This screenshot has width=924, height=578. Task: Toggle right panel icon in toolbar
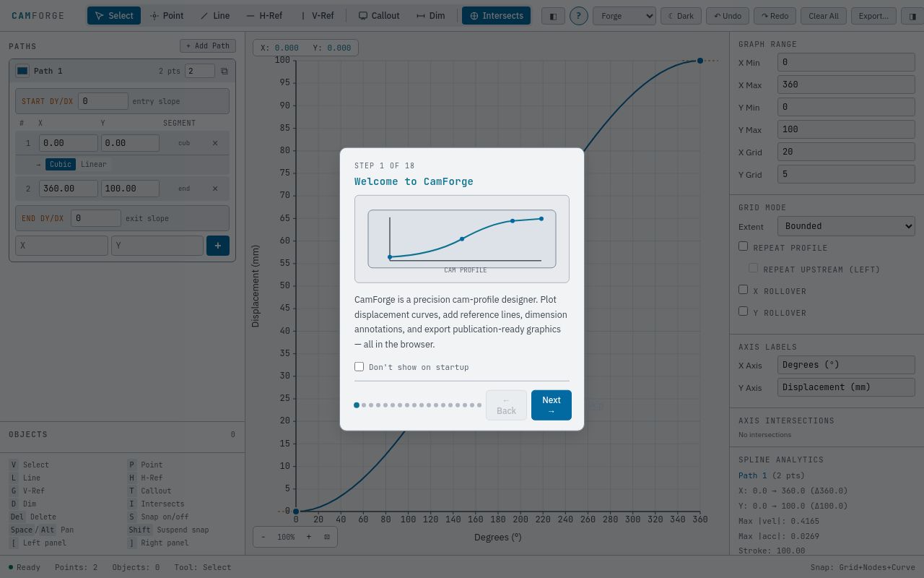pos(912,16)
